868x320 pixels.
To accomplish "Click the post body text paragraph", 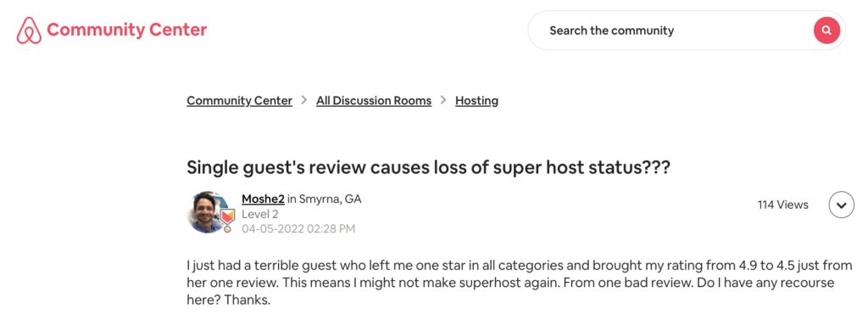I will 520,283.
